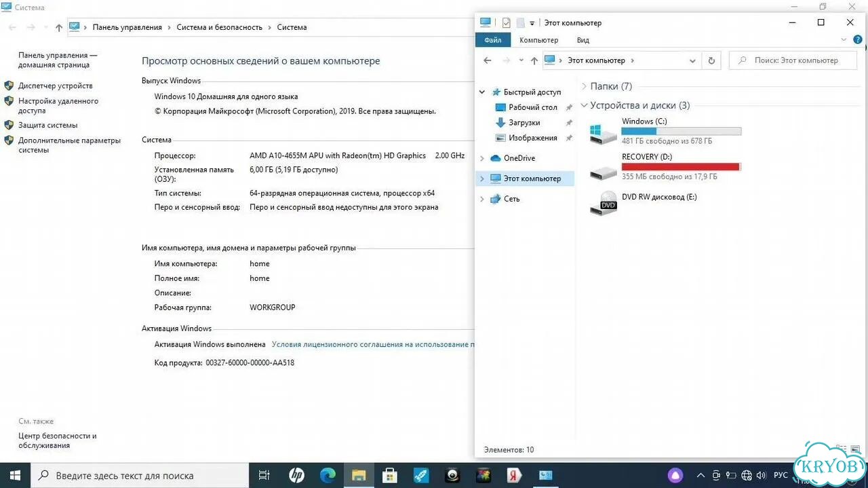Open Microsoft Store from taskbar
Image resolution: width=868 pixels, height=488 pixels.
click(x=390, y=475)
